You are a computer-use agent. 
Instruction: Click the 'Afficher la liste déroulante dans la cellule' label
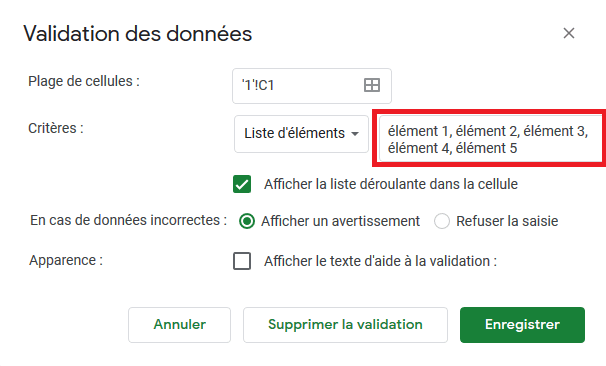pyautogui.click(x=391, y=184)
